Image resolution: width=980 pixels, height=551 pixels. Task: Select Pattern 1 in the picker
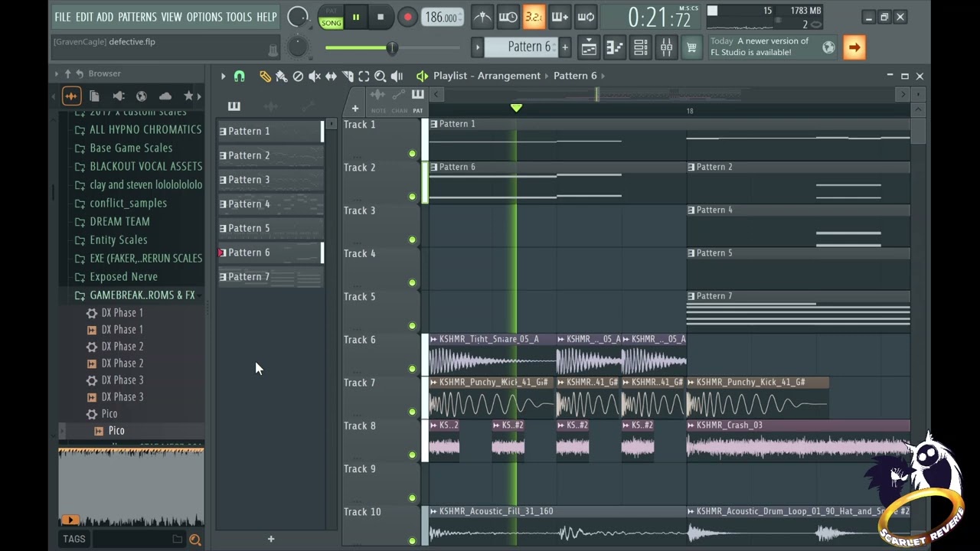tap(270, 131)
